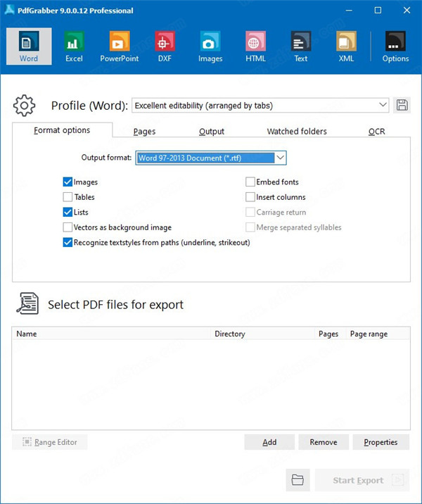Click the Add button
The width and height of the screenshot is (422, 504).
(269, 442)
